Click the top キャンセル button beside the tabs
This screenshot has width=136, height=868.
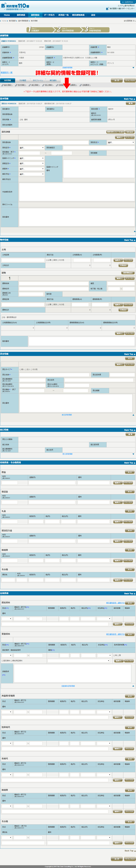tap(130, 81)
